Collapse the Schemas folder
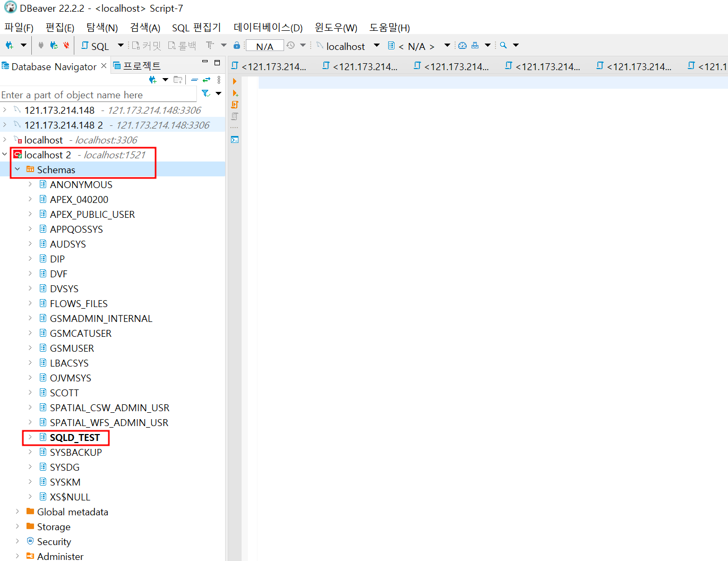The image size is (728, 561). tap(18, 169)
